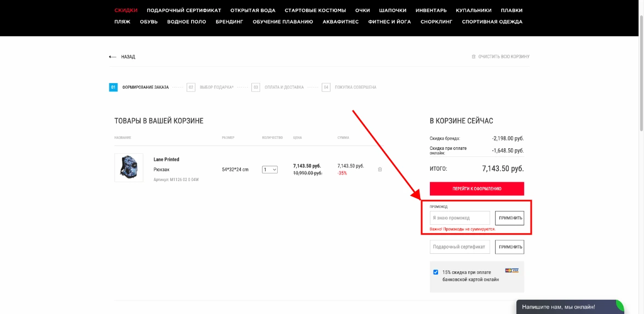Apply the promo code with Применить button
This screenshot has width=644, height=314.
click(510, 218)
